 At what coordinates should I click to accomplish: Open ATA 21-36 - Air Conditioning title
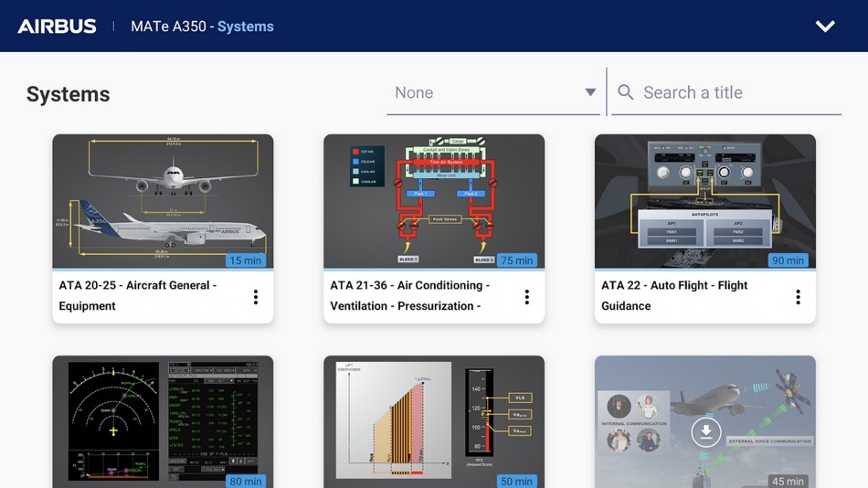click(410, 295)
